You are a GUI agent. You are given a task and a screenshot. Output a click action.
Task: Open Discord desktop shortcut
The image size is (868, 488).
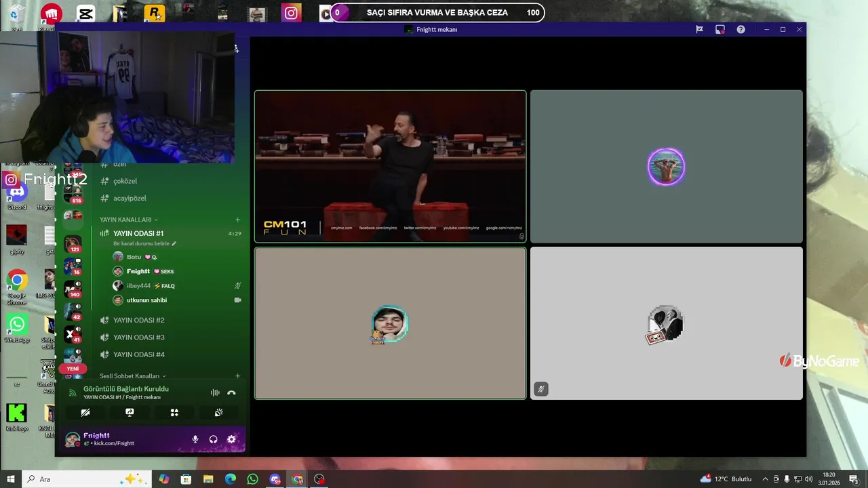click(17, 196)
